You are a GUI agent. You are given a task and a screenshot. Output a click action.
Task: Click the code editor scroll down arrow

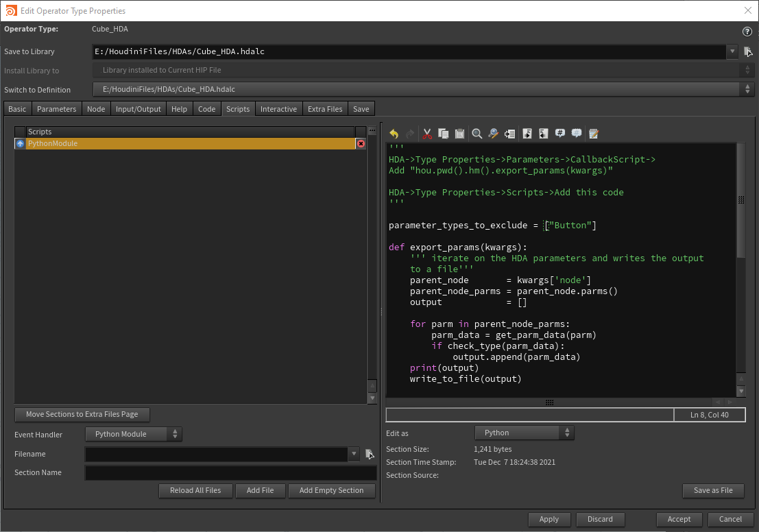[x=740, y=391]
